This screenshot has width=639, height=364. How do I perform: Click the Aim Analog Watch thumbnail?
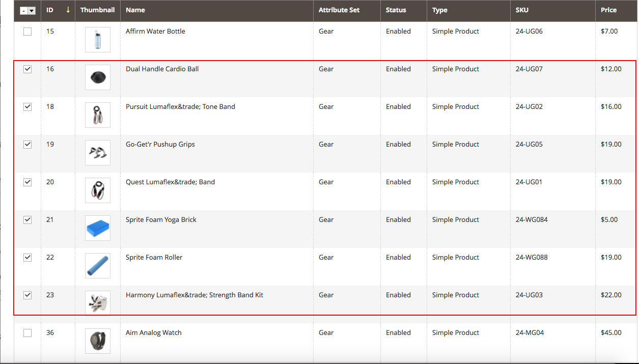(97, 341)
